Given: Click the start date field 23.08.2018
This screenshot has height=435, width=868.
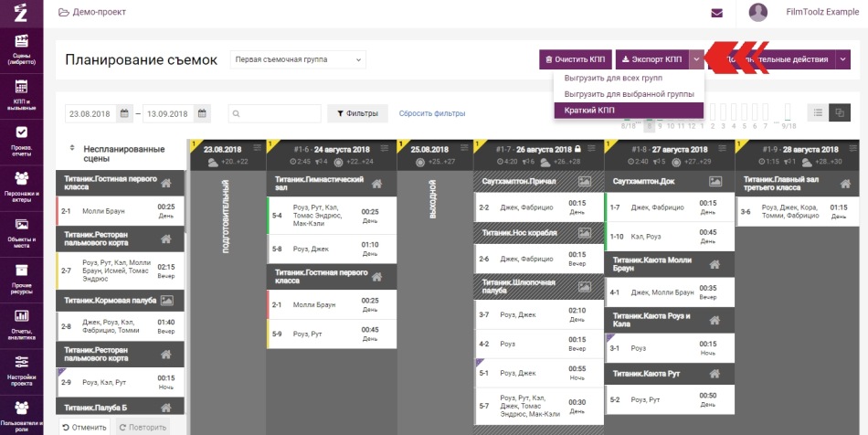Looking at the screenshot, I should 91,113.
